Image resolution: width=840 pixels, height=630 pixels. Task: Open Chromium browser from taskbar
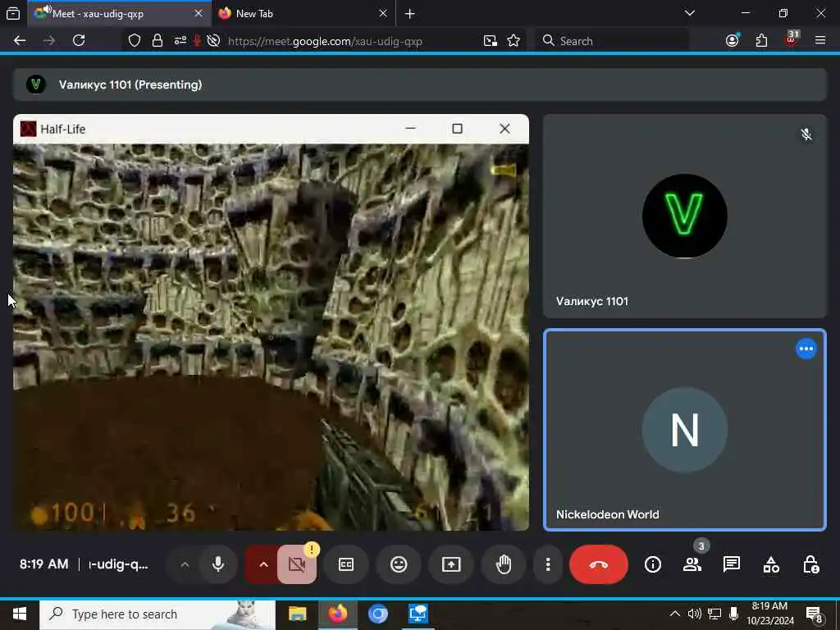pos(377,614)
